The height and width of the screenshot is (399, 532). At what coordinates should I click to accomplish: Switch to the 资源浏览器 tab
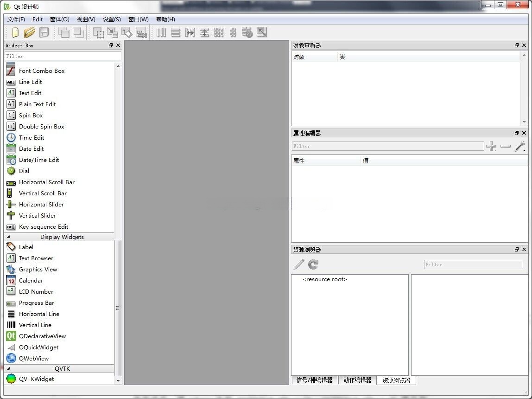click(396, 380)
